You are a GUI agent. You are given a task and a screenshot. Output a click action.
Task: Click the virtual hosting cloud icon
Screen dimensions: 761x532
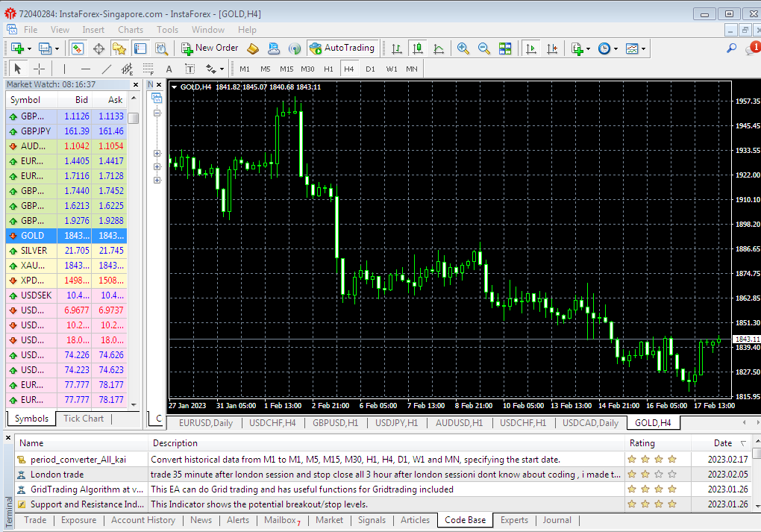(x=274, y=48)
